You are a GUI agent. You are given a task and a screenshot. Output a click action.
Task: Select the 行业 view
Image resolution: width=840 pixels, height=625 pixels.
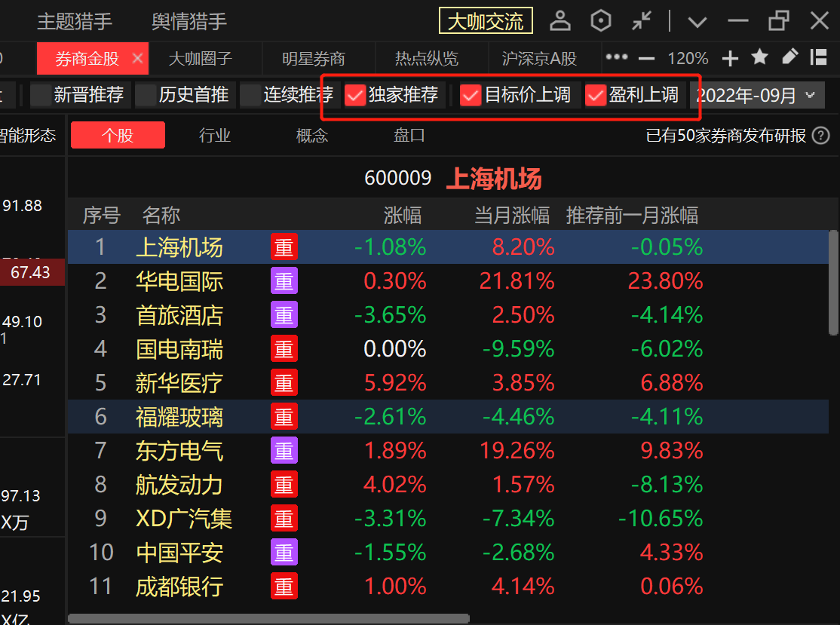(x=215, y=136)
